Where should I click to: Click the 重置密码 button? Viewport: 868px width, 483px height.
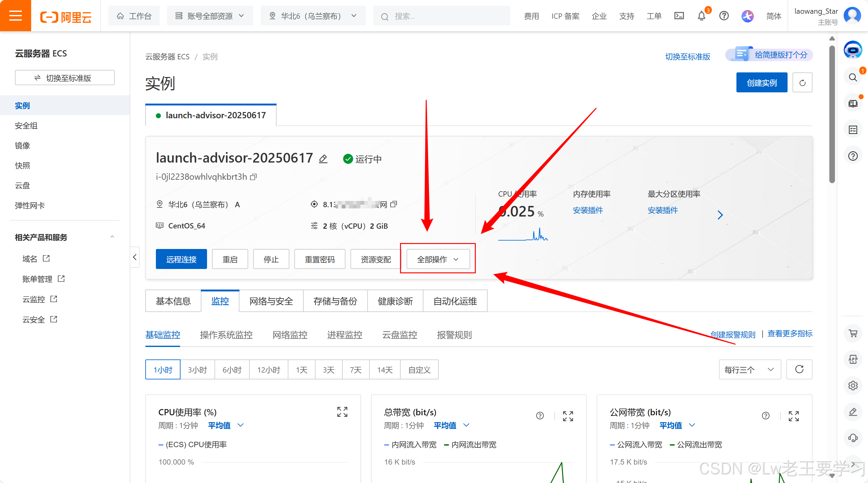pyautogui.click(x=320, y=259)
